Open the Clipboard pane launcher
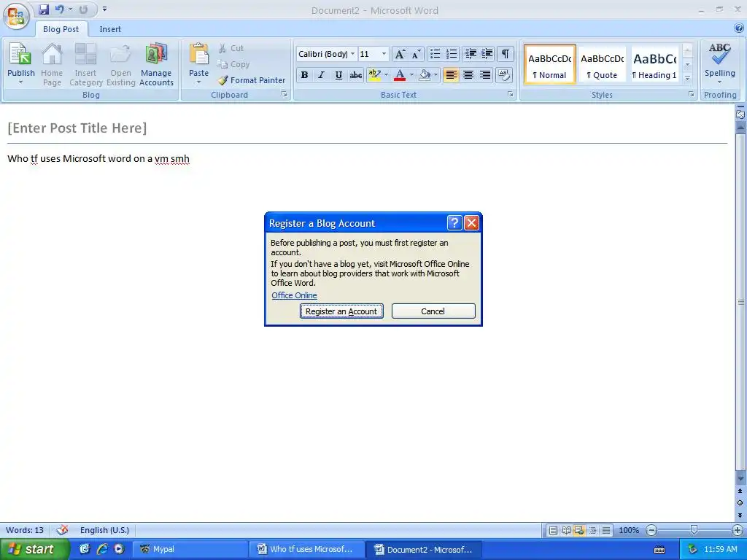This screenshot has width=747, height=560. 284,94
